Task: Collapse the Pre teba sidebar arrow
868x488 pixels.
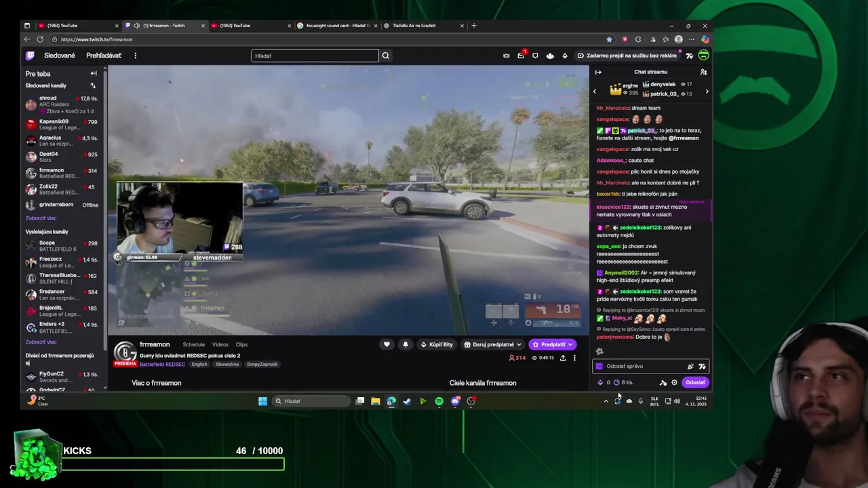Action: point(94,73)
